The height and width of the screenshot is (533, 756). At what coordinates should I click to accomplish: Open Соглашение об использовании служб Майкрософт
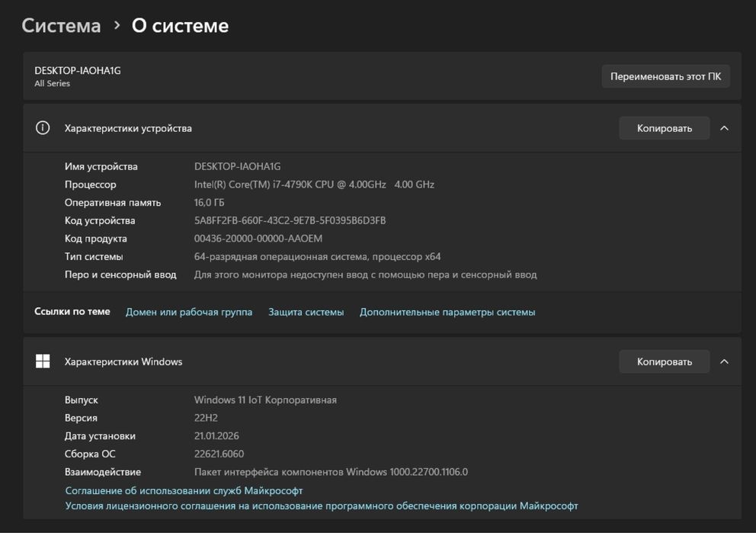(x=184, y=490)
